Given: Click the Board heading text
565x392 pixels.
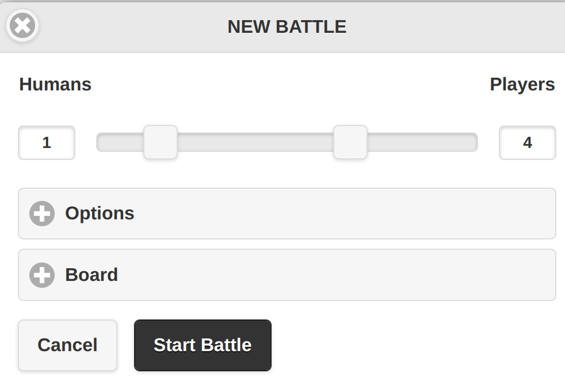Looking at the screenshot, I should point(91,275).
